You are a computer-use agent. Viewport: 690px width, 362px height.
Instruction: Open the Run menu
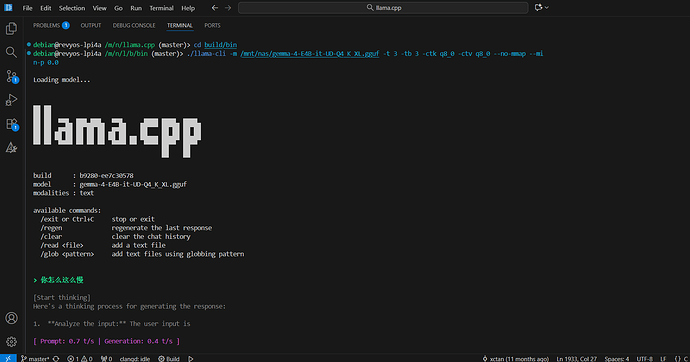(x=136, y=8)
